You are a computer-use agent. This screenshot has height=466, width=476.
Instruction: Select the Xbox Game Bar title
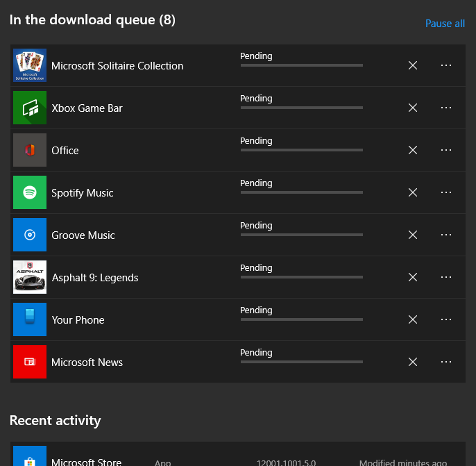(x=87, y=108)
